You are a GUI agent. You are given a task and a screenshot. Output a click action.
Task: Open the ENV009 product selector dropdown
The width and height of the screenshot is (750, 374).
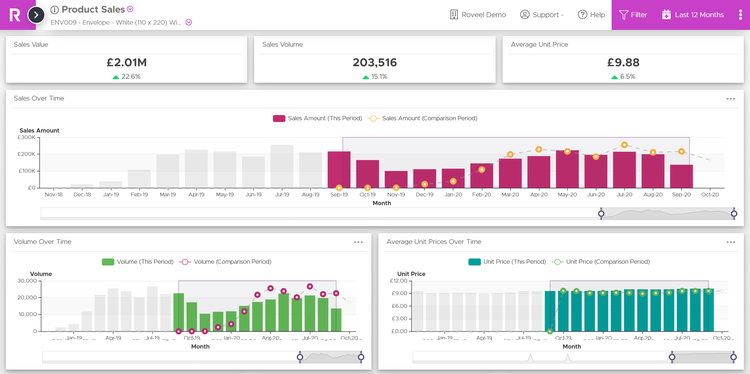click(x=188, y=22)
